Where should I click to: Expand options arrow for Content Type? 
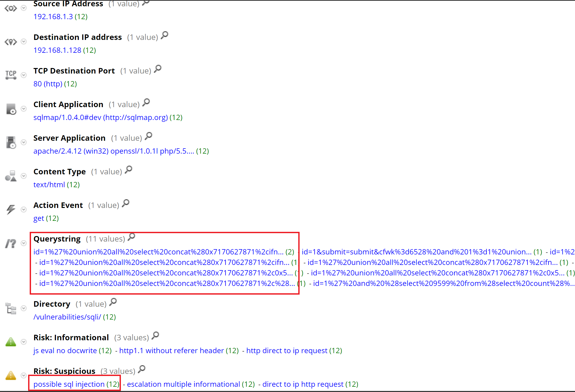[24, 176]
